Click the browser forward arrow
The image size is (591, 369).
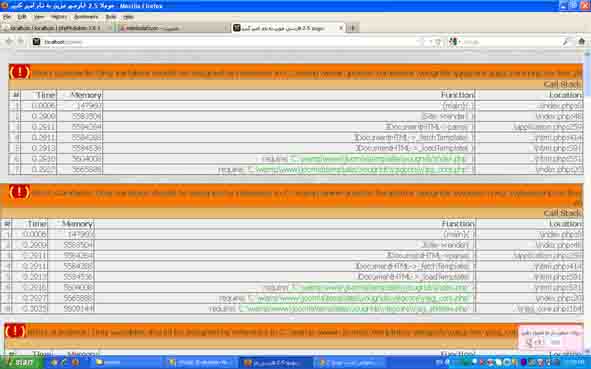(x=21, y=42)
